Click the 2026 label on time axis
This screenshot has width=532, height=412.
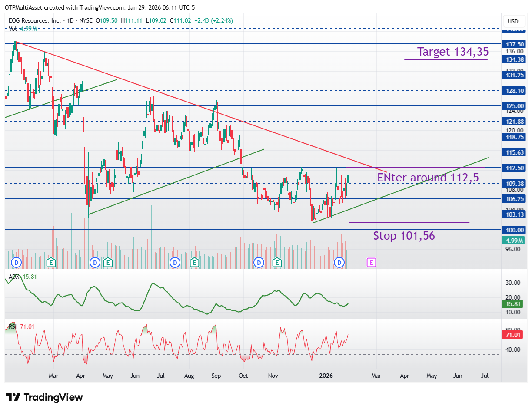(326, 376)
